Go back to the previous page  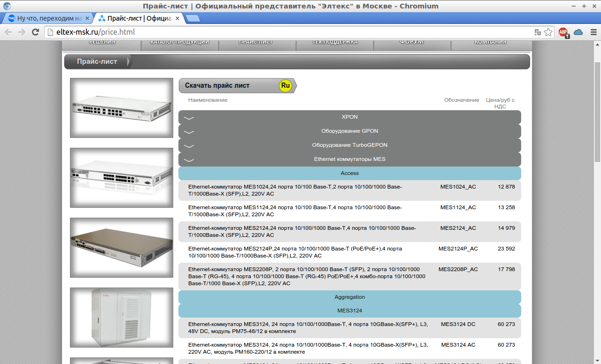tap(8, 32)
